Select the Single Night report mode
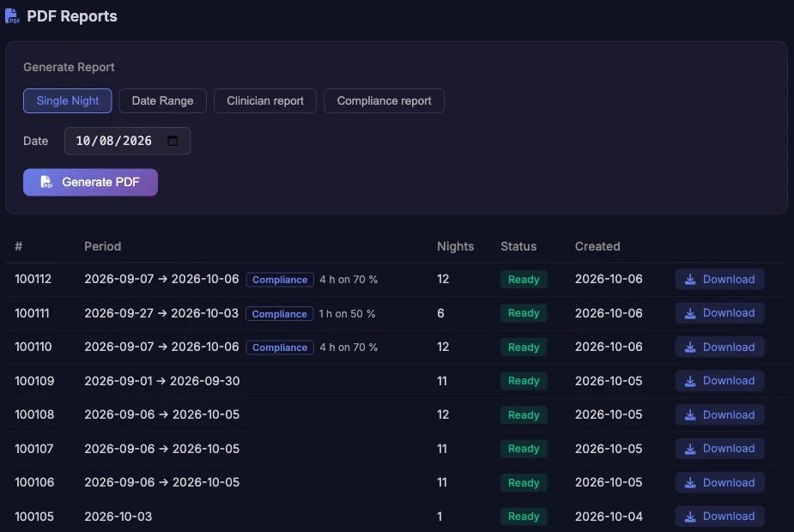The height and width of the screenshot is (532, 794). coord(67,100)
